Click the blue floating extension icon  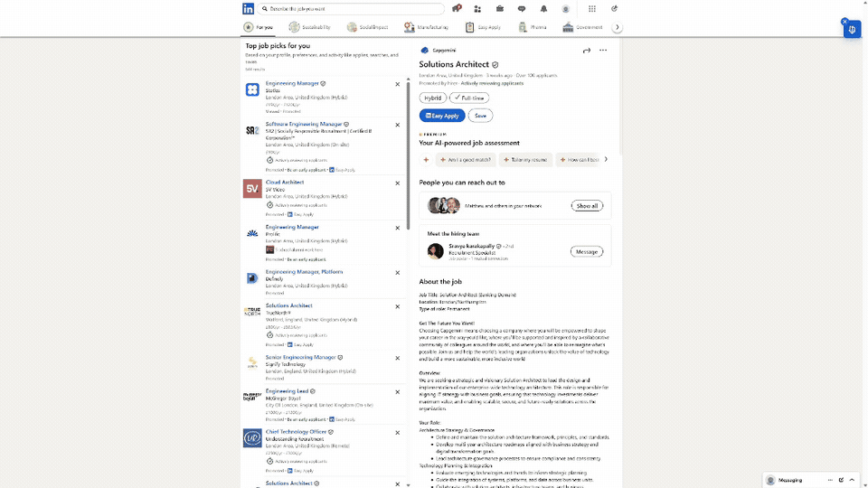pyautogui.click(x=852, y=29)
